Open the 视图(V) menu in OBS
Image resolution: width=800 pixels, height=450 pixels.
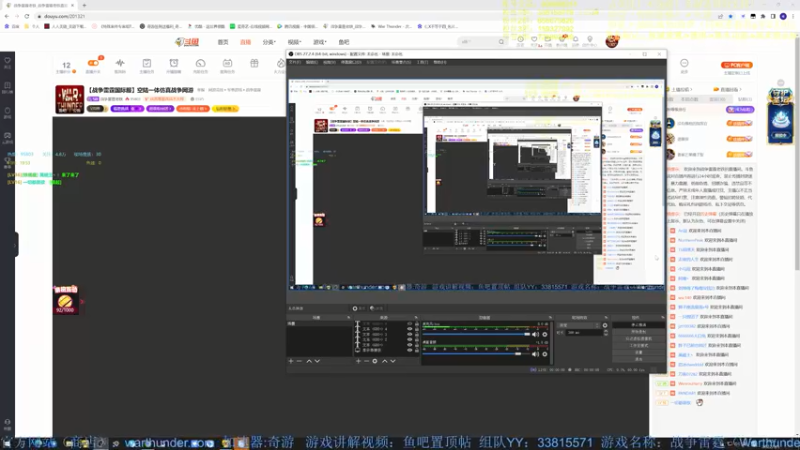pyautogui.click(x=329, y=62)
